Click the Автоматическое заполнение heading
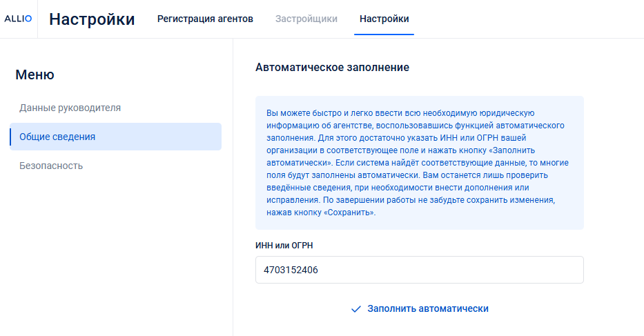The image size is (644, 336). 332,68
